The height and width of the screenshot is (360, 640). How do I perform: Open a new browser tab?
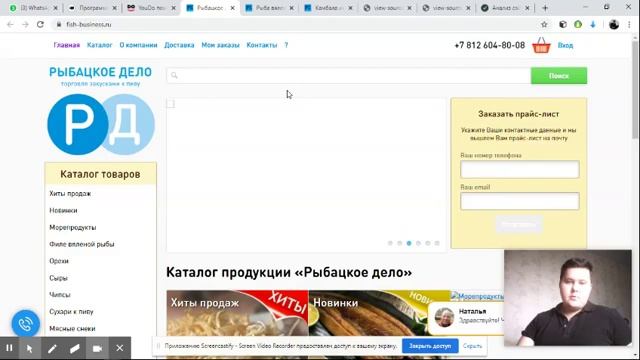coord(545,8)
